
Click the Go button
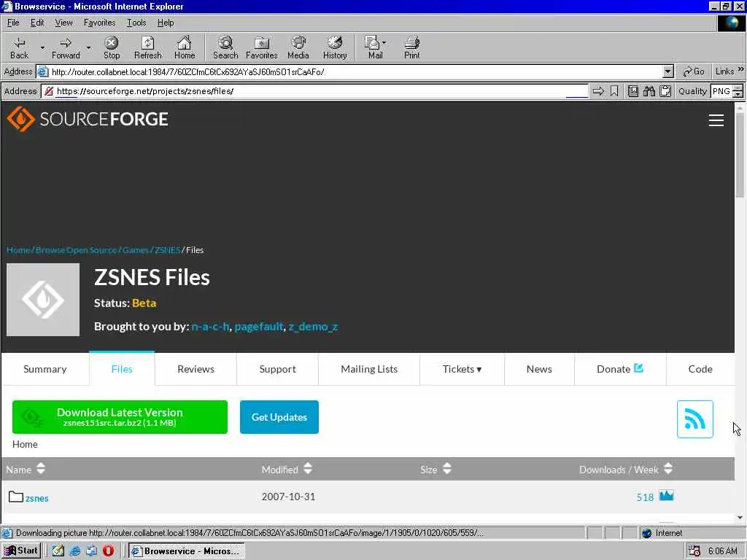click(693, 72)
